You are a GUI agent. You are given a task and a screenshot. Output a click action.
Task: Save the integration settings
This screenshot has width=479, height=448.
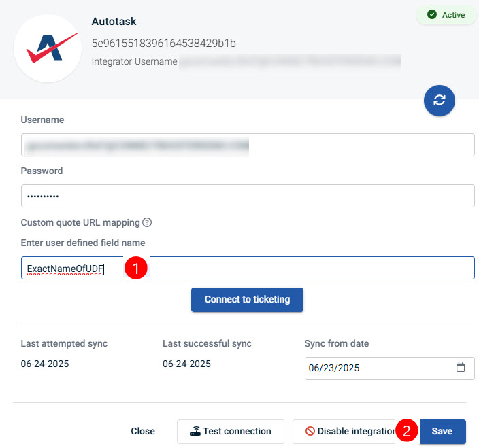coord(443,432)
